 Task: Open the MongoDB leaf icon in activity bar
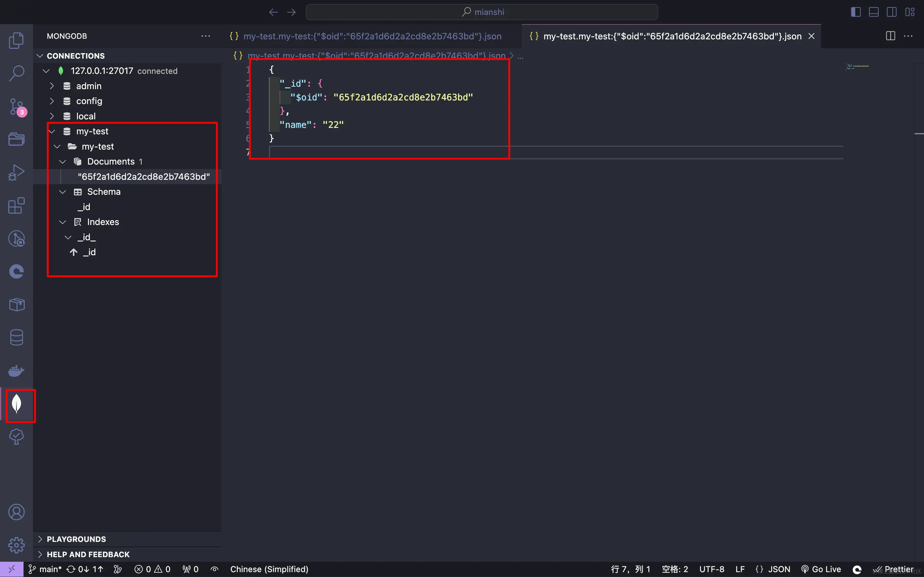click(x=16, y=404)
